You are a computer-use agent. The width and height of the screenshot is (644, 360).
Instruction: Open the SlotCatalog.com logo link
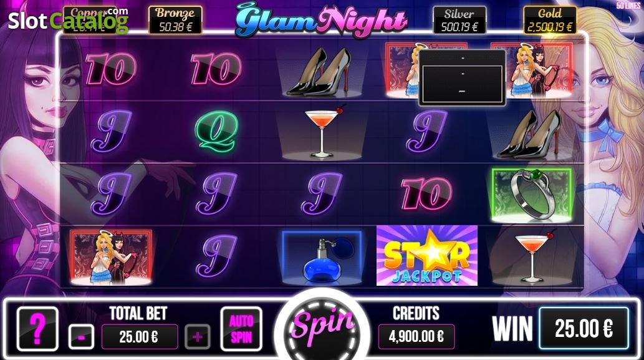[x=68, y=21]
